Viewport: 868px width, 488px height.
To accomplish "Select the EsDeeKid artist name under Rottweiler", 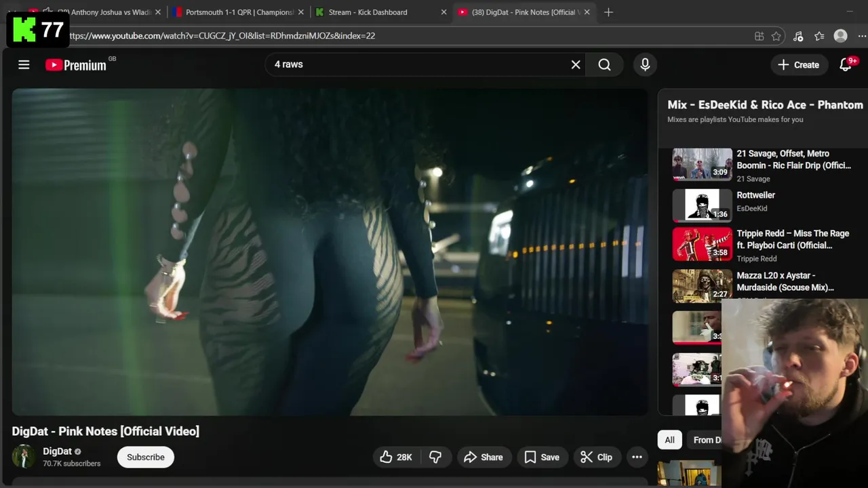I will click(x=752, y=209).
